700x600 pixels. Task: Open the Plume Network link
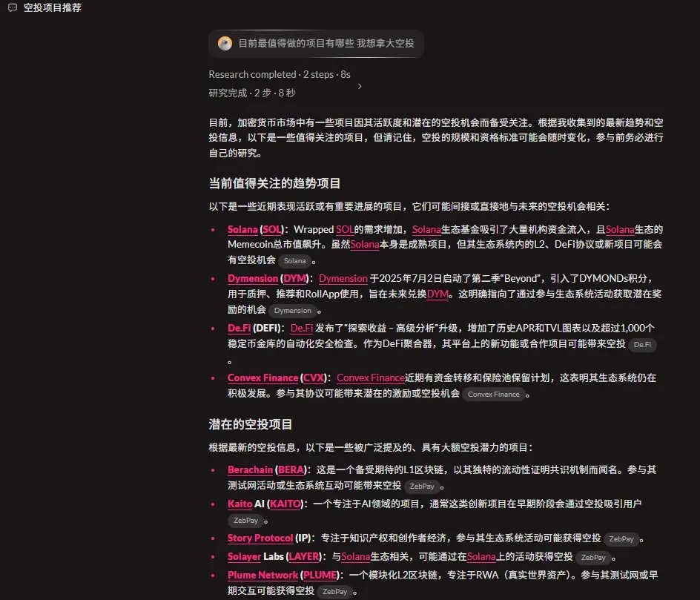262,575
